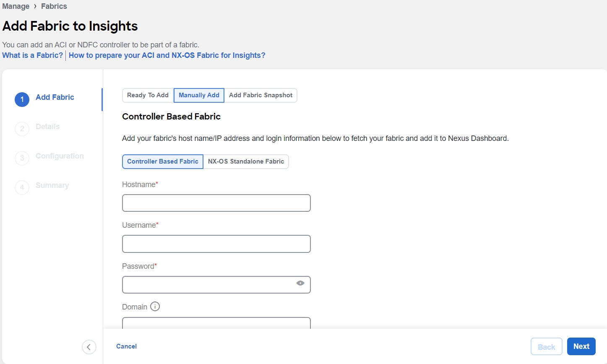Choose NX-OS Standalone Fabric option
Image resolution: width=607 pixels, height=364 pixels.
[246, 161]
